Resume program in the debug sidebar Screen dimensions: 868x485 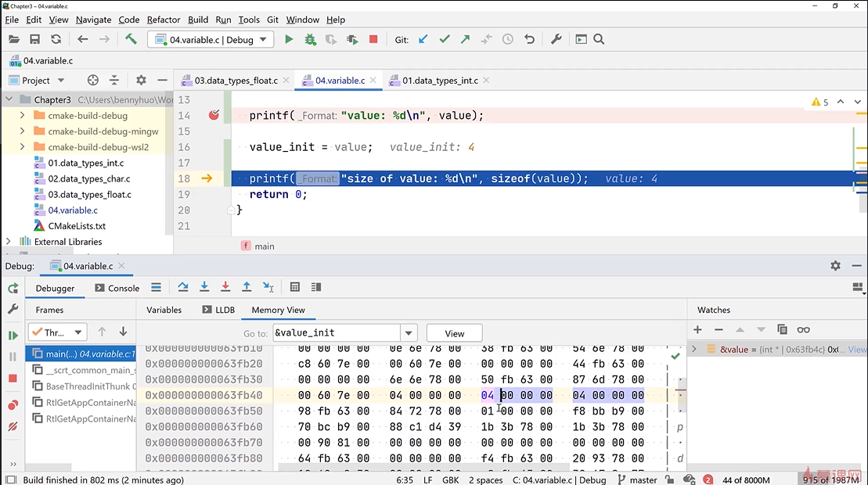pos(13,336)
